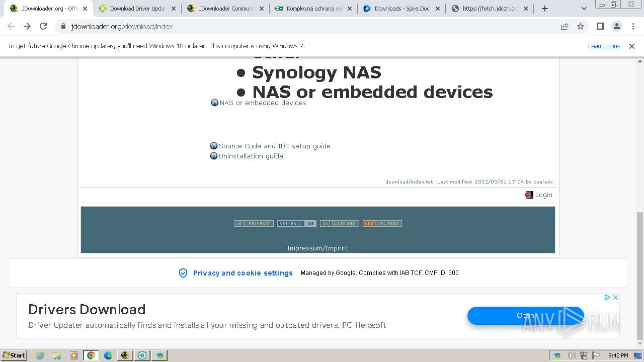
Task: Click the Action Center flag tray icon
Action: (x=596, y=355)
